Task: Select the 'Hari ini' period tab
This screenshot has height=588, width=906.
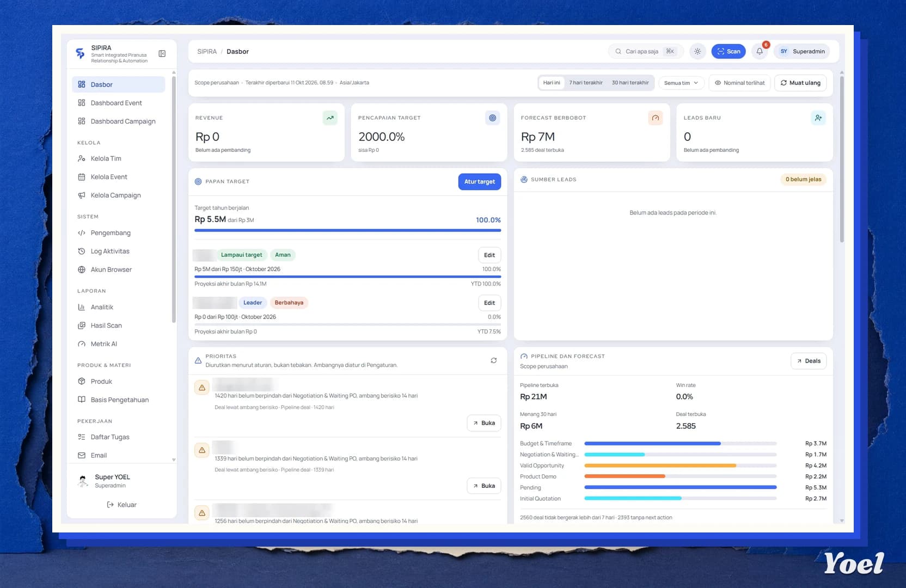Action: (552, 83)
